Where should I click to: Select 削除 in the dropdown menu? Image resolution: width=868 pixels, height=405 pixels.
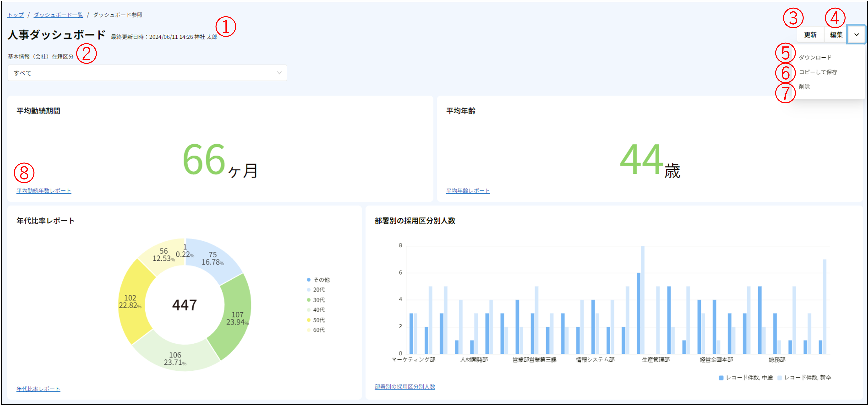[804, 87]
